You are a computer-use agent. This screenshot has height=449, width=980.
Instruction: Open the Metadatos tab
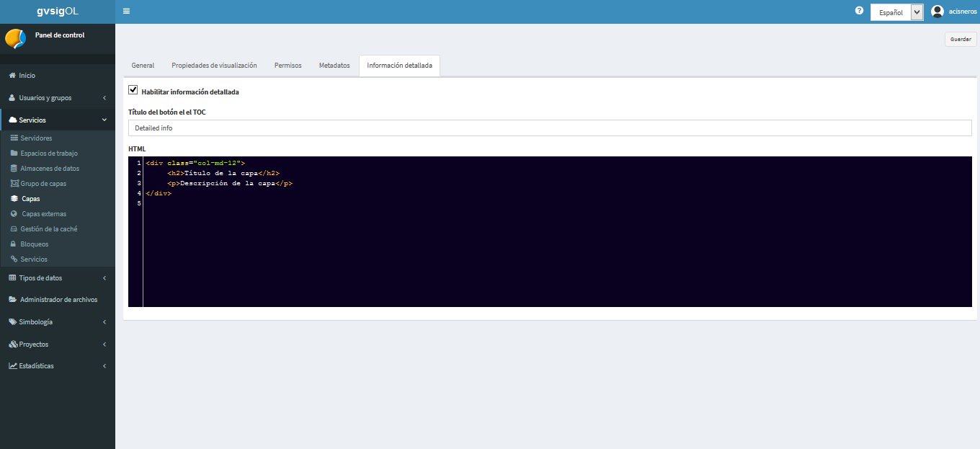coord(334,66)
